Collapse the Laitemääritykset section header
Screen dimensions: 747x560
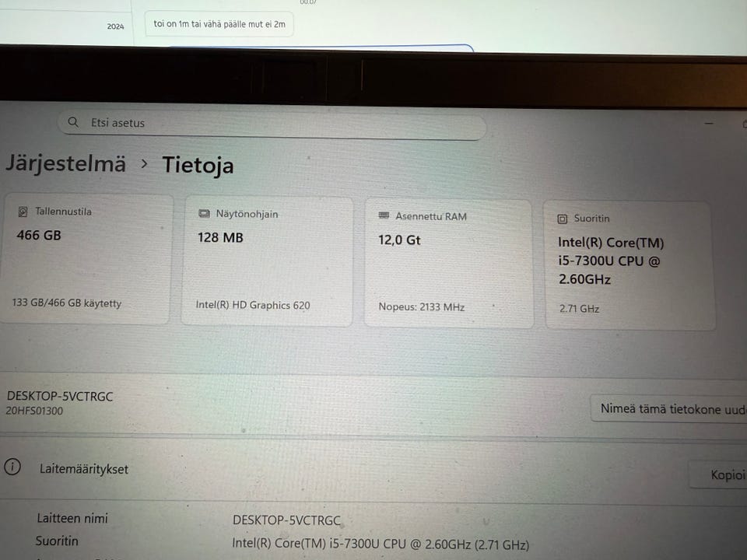[x=373, y=469]
